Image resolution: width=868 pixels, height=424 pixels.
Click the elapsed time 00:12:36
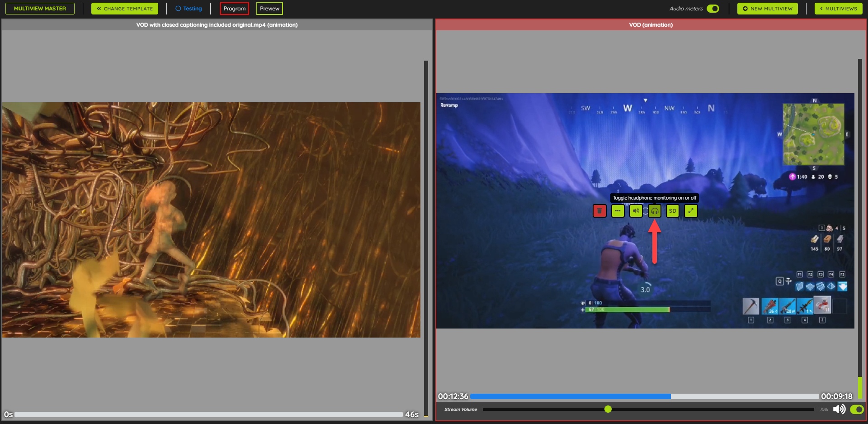pos(453,396)
